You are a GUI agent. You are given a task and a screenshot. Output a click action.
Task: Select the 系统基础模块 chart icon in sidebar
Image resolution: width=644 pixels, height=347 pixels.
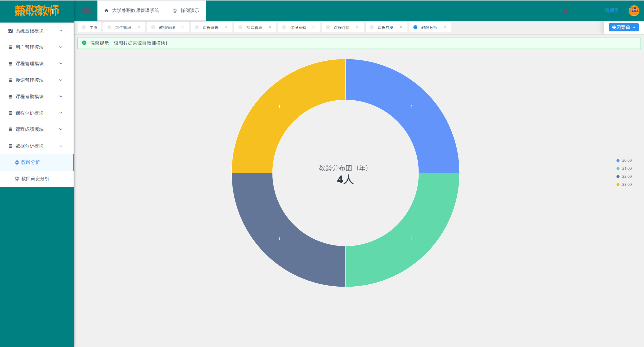click(x=10, y=31)
